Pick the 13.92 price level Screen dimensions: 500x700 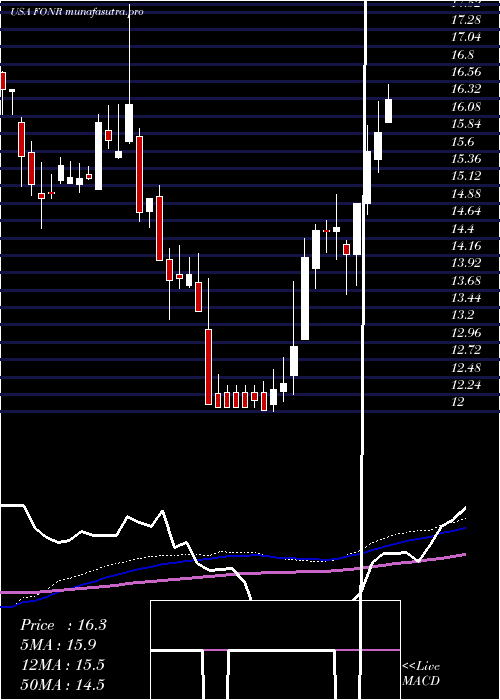tap(466, 263)
